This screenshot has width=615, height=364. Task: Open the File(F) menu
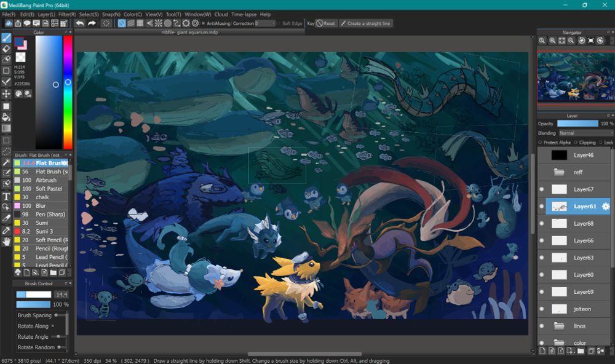9,15
